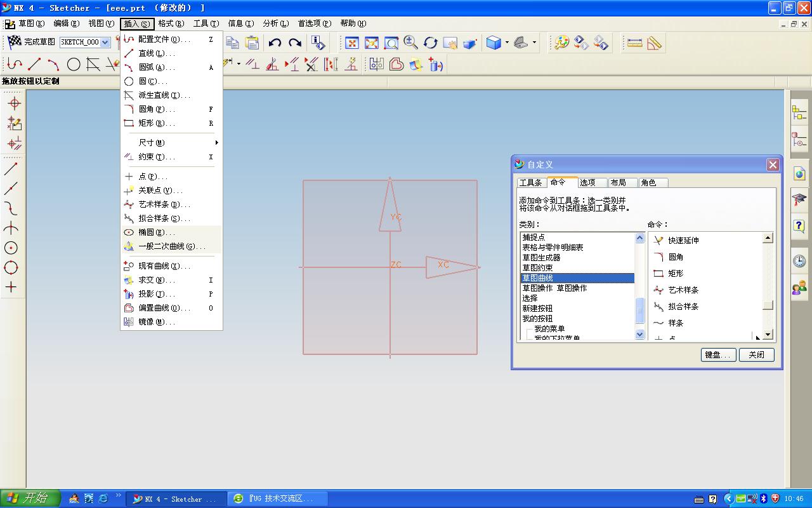Image resolution: width=812 pixels, height=508 pixels.
Task: Click the blue shaded cube display icon
Action: 494,43
